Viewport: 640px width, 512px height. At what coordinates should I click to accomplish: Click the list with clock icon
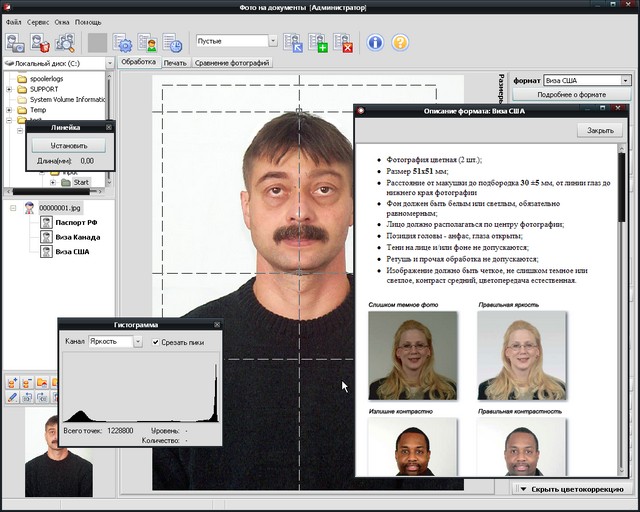pyautogui.click(x=172, y=43)
